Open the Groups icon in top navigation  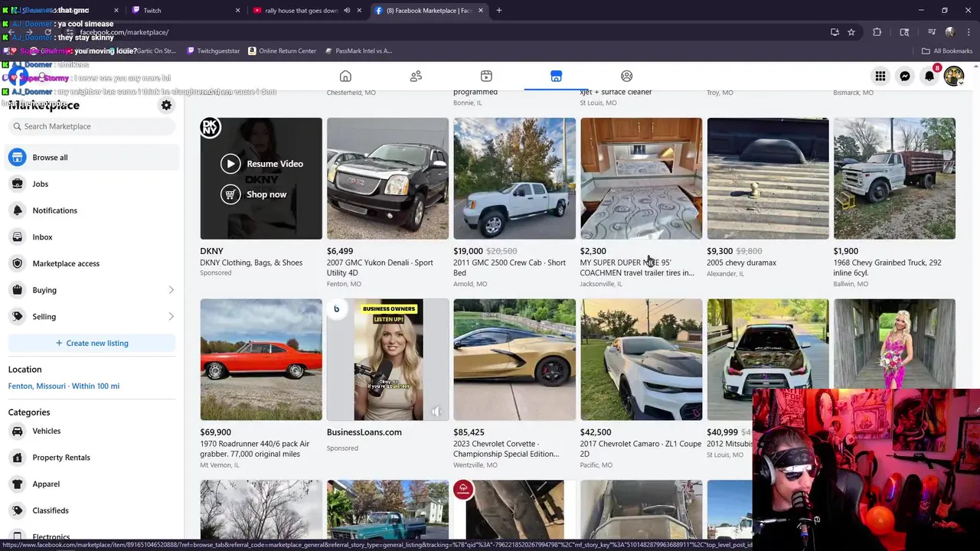tap(626, 77)
